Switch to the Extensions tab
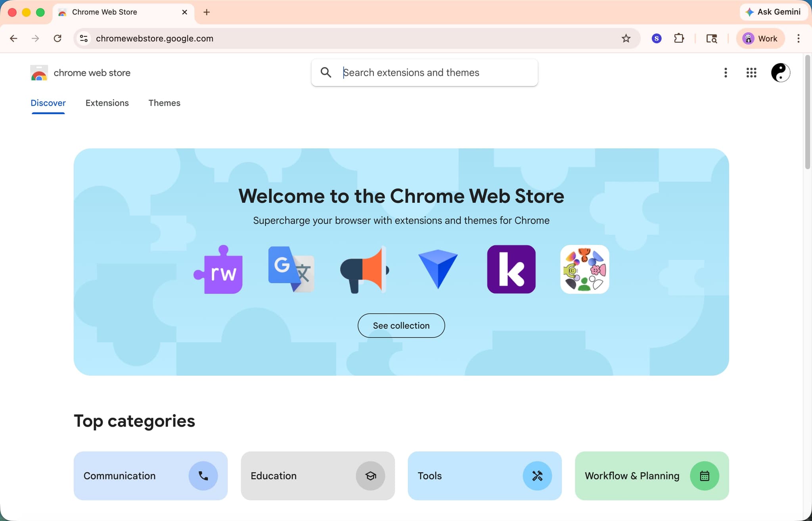This screenshot has height=521, width=812. click(107, 103)
